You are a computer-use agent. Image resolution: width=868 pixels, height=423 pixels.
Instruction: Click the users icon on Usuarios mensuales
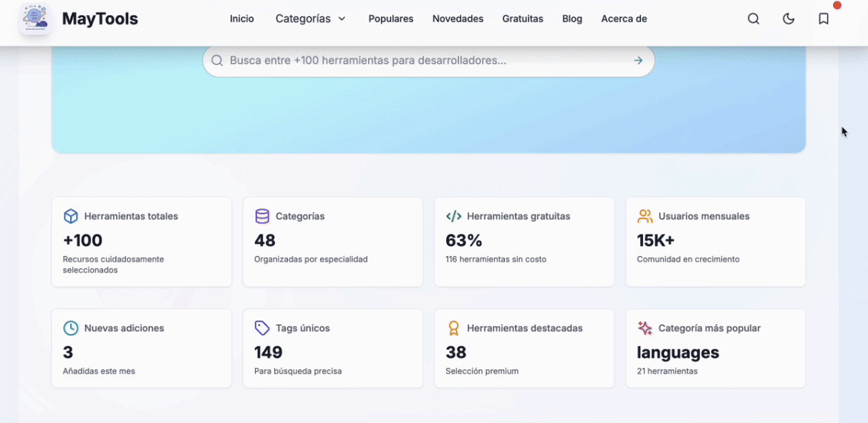[x=645, y=216]
